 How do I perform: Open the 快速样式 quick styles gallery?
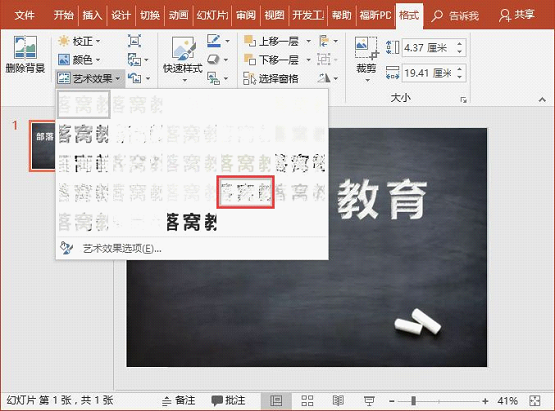[x=183, y=59]
